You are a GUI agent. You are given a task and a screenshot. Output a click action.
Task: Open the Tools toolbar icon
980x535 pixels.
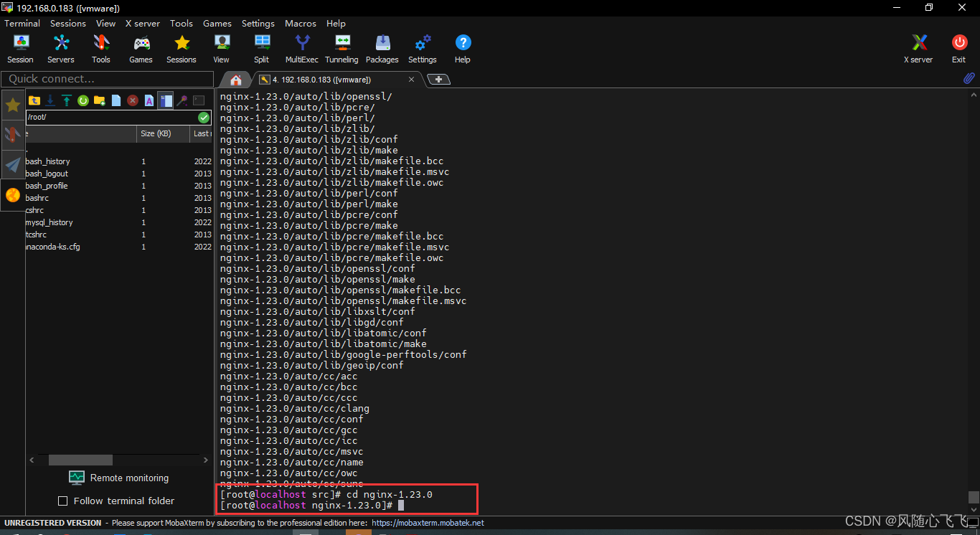pyautogui.click(x=101, y=49)
